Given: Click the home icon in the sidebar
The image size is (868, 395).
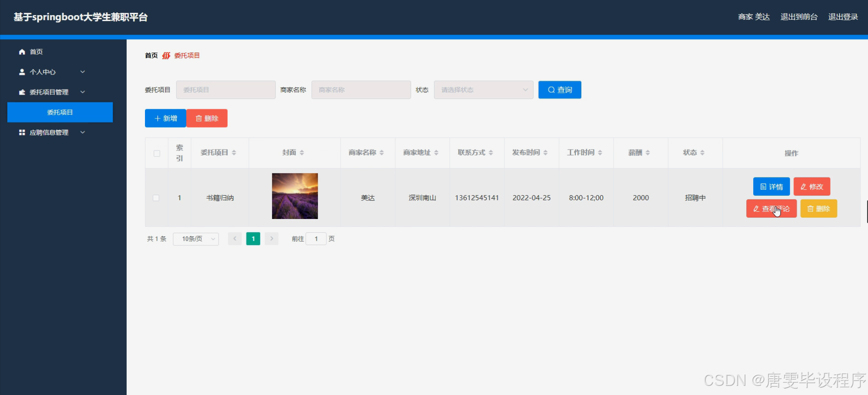Looking at the screenshot, I should point(22,52).
